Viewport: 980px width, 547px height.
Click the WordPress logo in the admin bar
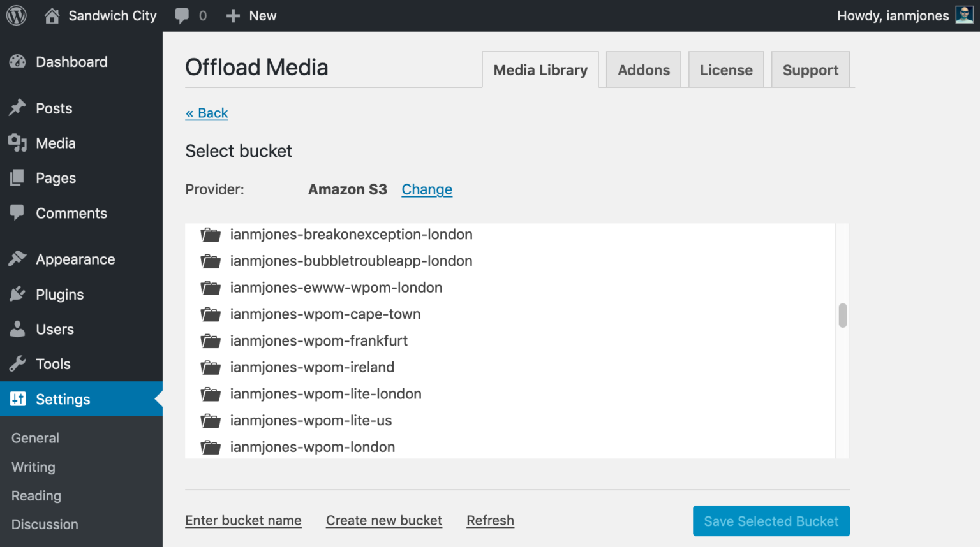(15, 15)
